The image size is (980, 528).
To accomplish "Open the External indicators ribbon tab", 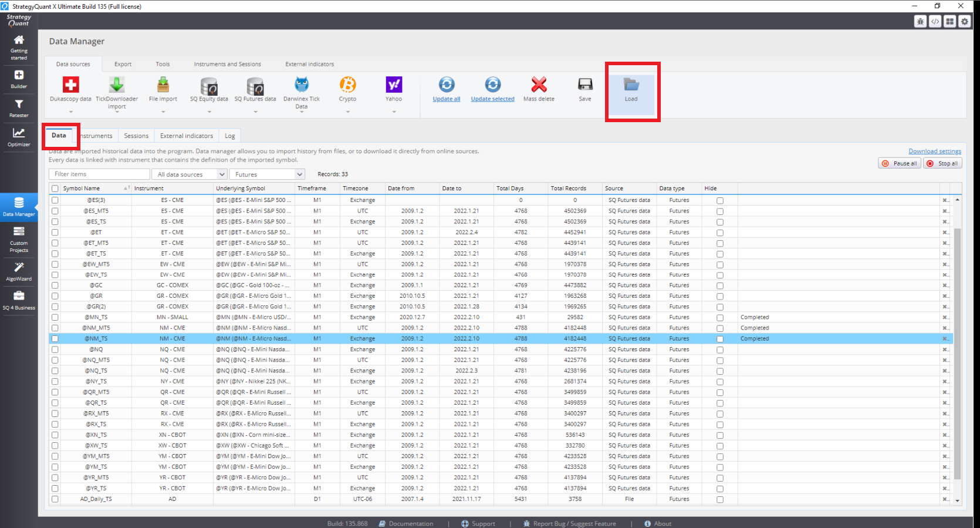I will point(310,64).
